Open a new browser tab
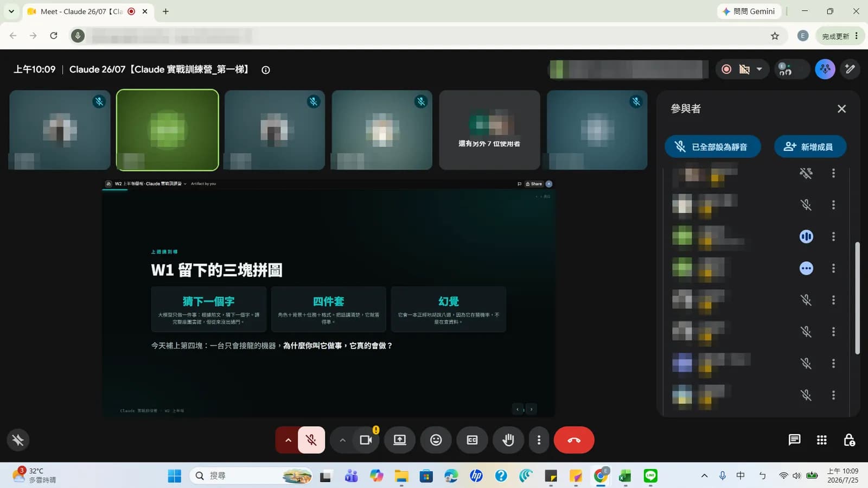 coord(165,11)
